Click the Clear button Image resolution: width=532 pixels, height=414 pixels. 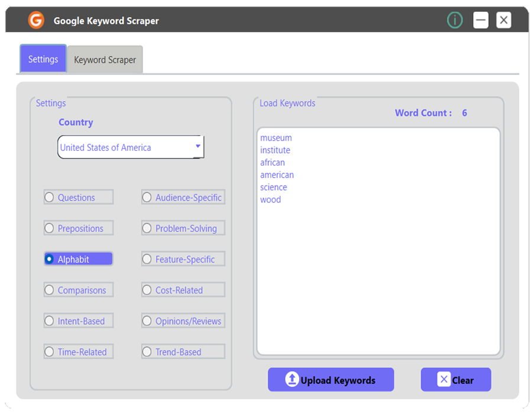tap(456, 379)
